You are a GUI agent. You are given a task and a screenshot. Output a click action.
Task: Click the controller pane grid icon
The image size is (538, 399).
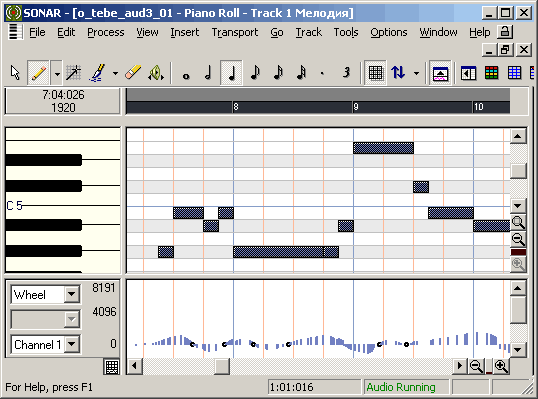pos(112,367)
